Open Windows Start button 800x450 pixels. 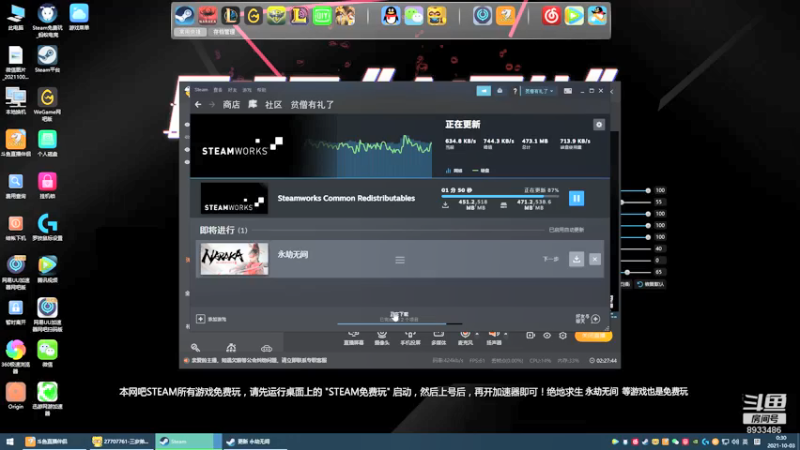point(10,441)
